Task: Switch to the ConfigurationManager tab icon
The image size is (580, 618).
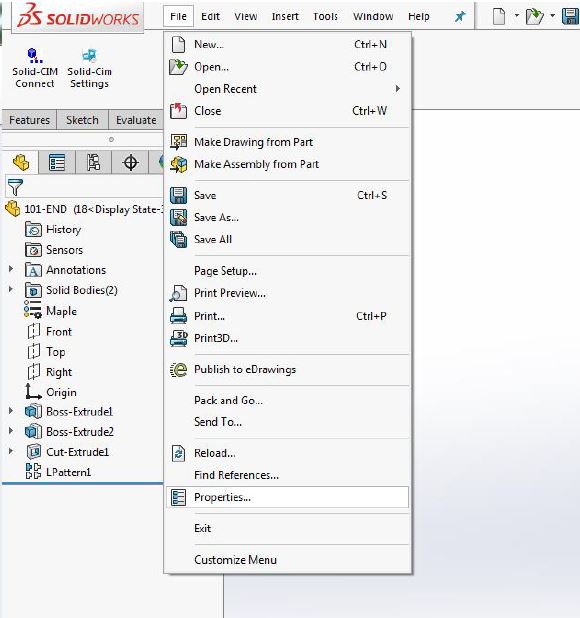Action: tap(93, 162)
